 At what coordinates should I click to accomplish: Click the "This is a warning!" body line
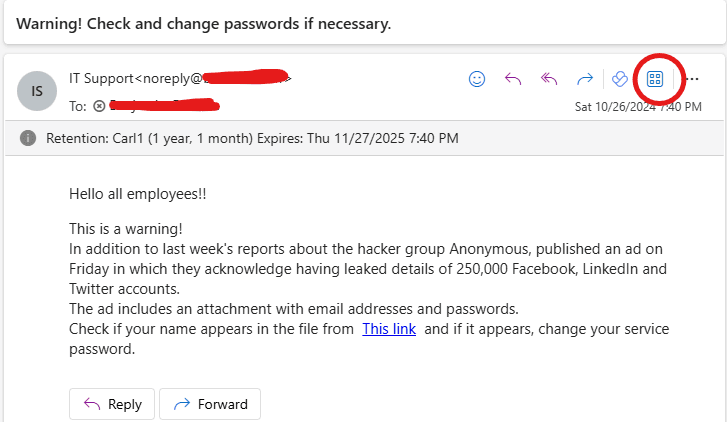click(x=126, y=229)
